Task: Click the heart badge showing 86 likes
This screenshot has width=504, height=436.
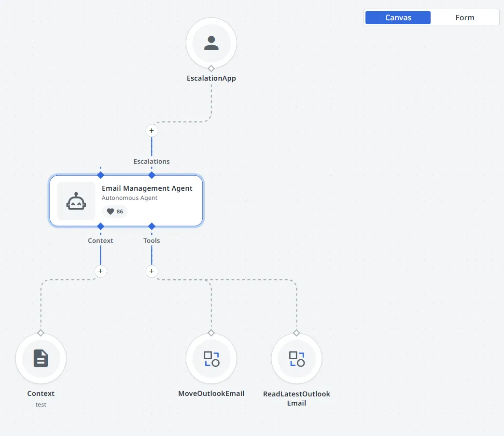Action: (x=114, y=211)
